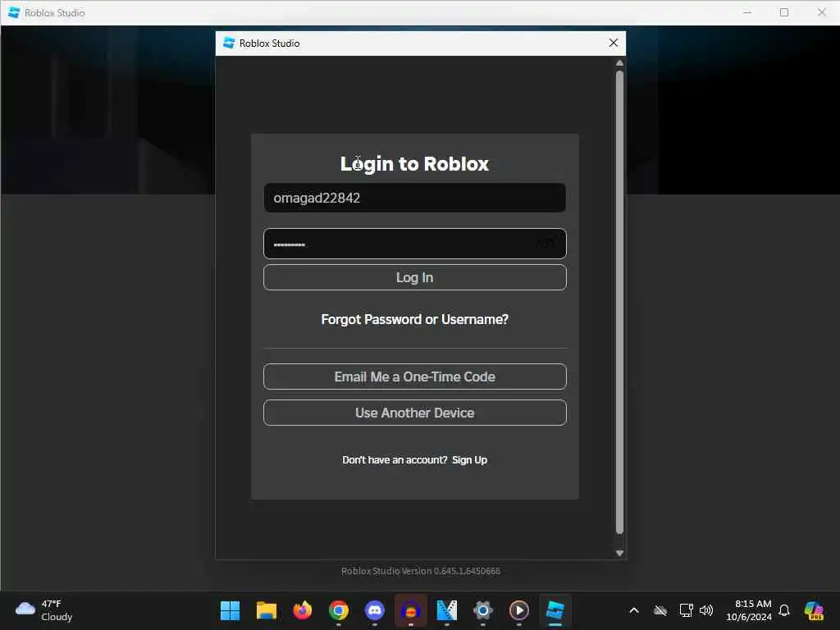Open Firefox from the taskbar
Viewport: 840px width, 630px height.
302,610
